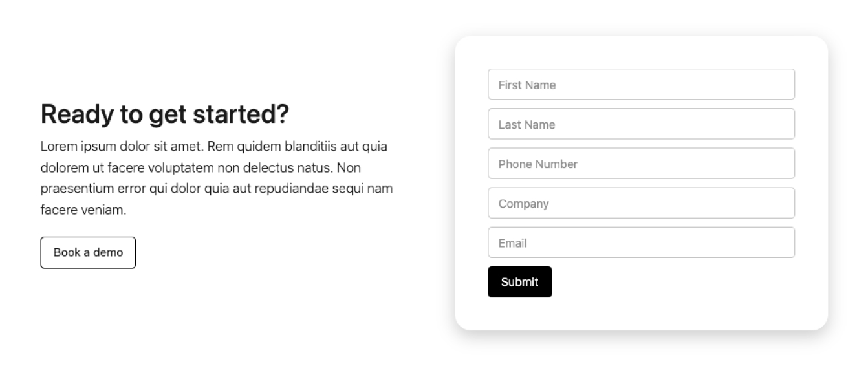The height and width of the screenshot is (366, 868).
Task: Click the empty card area below Submit
Action: click(x=641, y=314)
